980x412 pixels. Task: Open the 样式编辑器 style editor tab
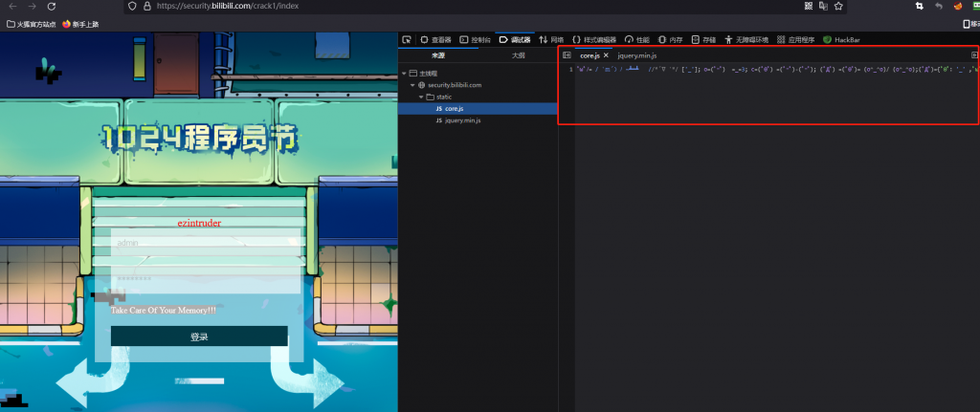594,39
